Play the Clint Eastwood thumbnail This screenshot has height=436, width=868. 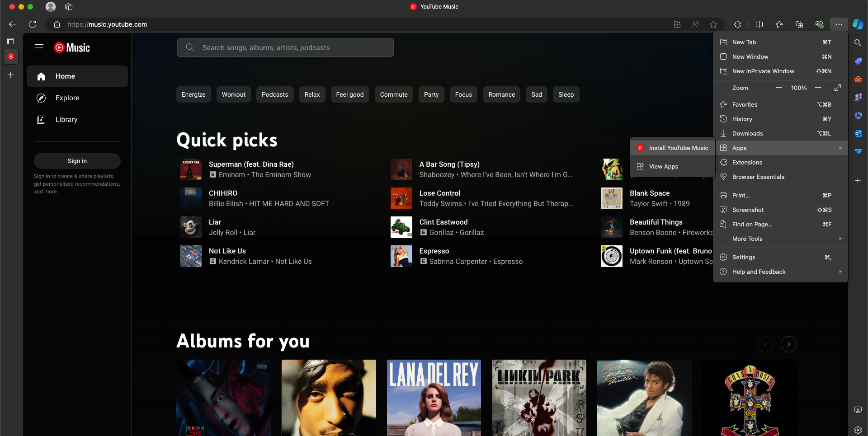tap(401, 227)
